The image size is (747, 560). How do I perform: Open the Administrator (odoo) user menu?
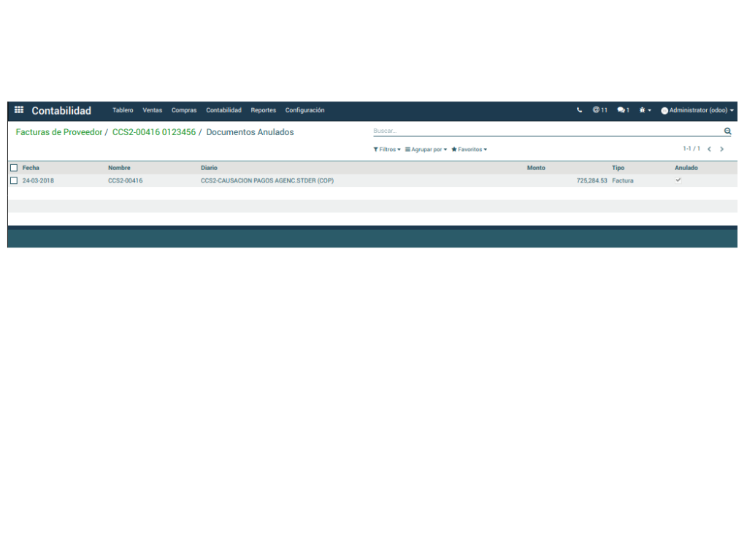coord(697,110)
